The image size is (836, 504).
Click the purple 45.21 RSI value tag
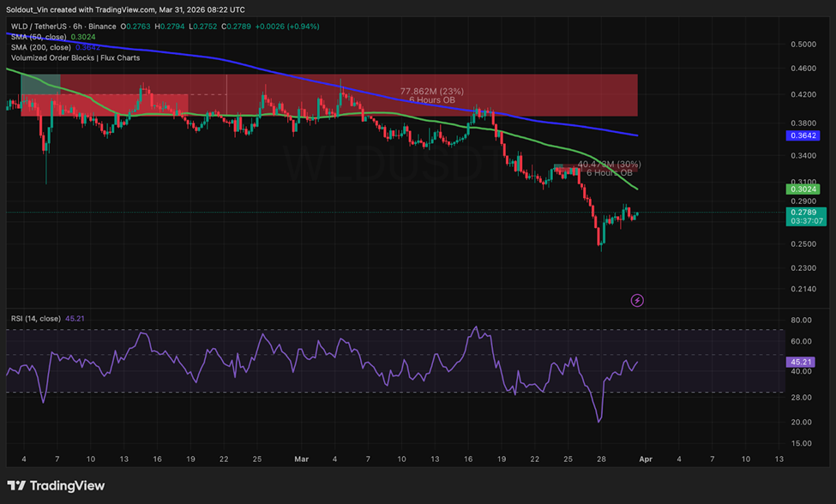click(801, 363)
